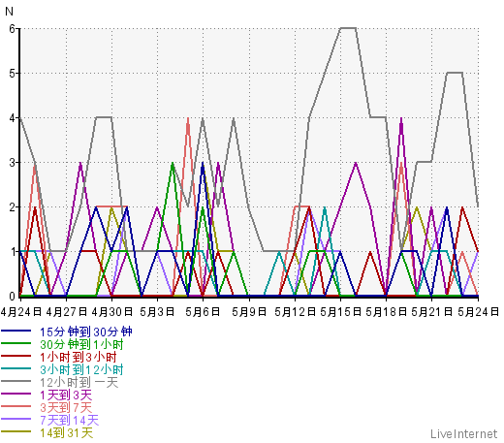Click the gray line peak at 6
This screenshot has height=443, width=504.
(348, 28)
